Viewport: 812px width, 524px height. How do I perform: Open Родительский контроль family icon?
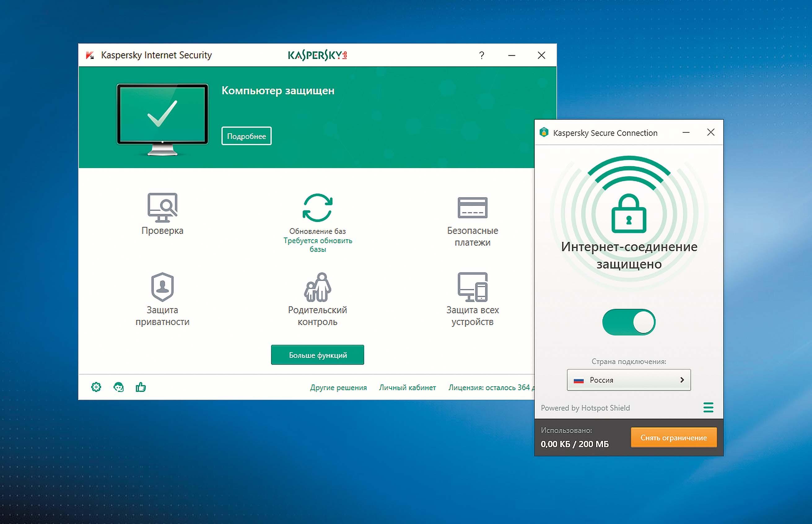point(317,287)
